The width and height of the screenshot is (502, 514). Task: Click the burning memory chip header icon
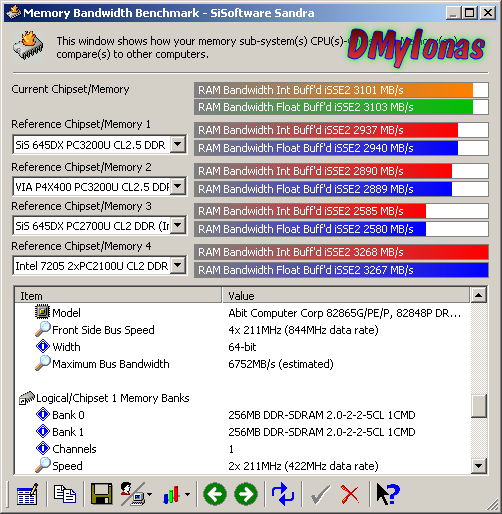pos(28,46)
